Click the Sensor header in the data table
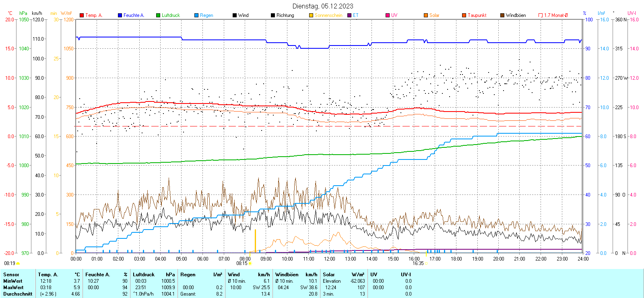This screenshot has height=298, width=644. pos(11,275)
